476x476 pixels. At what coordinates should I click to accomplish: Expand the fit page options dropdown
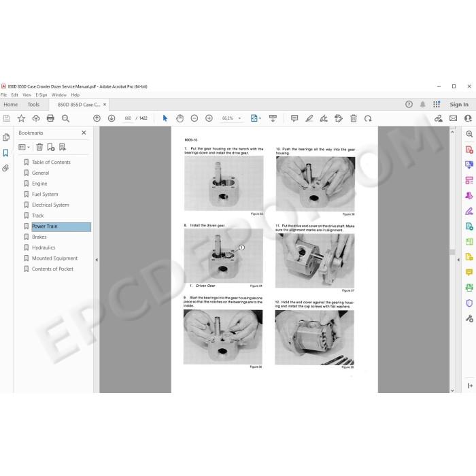pyautogui.click(x=260, y=118)
